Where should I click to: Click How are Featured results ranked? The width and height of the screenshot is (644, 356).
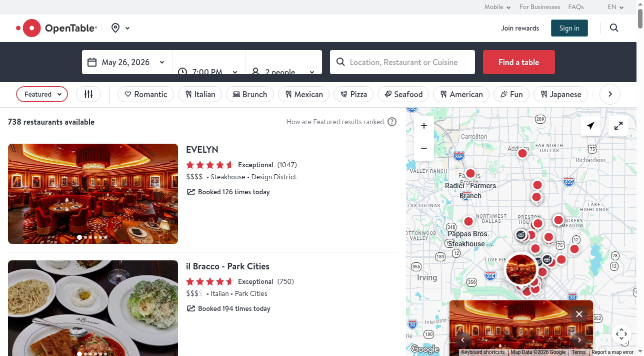pyautogui.click(x=335, y=122)
